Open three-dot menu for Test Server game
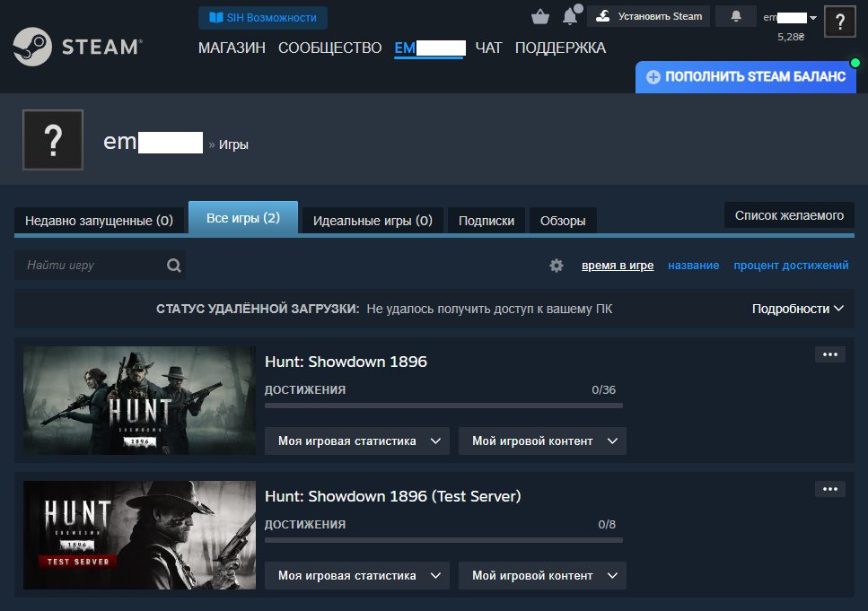The height and width of the screenshot is (611, 868). [x=829, y=489]
